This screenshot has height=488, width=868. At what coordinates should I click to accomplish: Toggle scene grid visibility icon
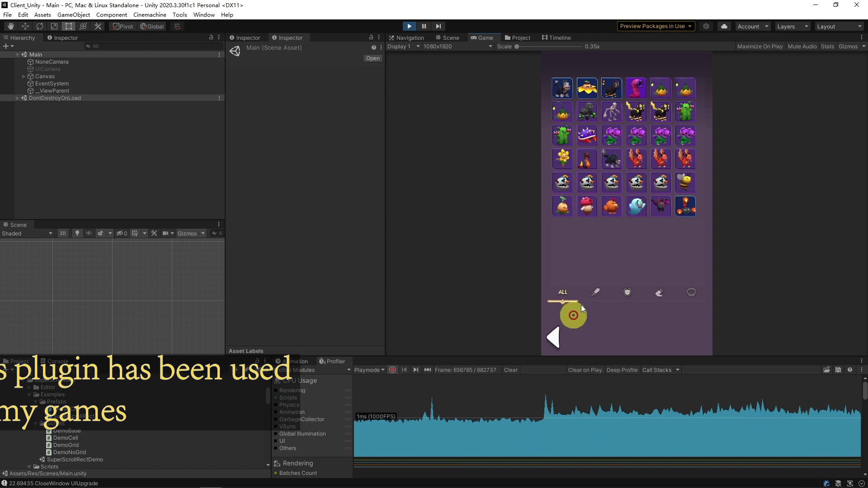[134, 234]
